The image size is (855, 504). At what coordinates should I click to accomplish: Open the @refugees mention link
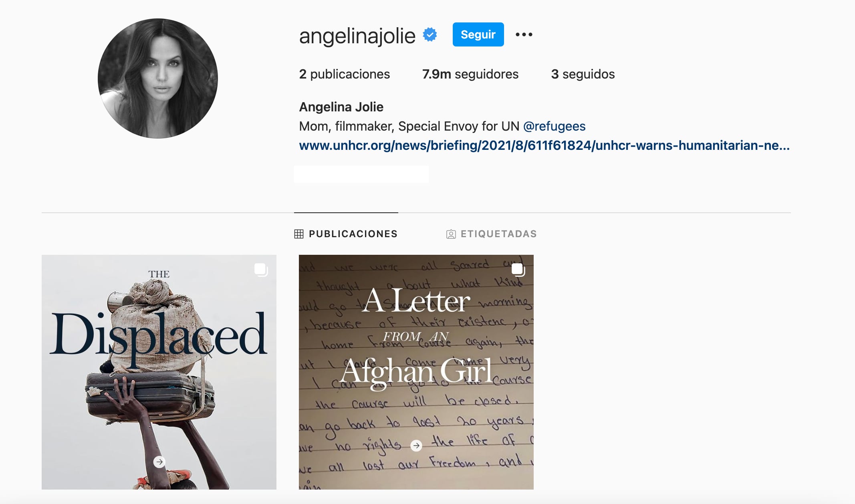pyautogui.click(x=554, y=126)
